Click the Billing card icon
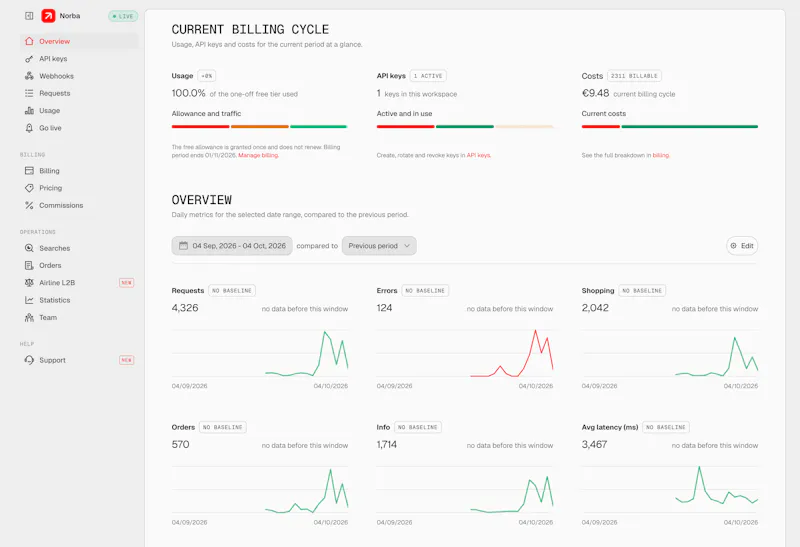 [x=29, y=171]
